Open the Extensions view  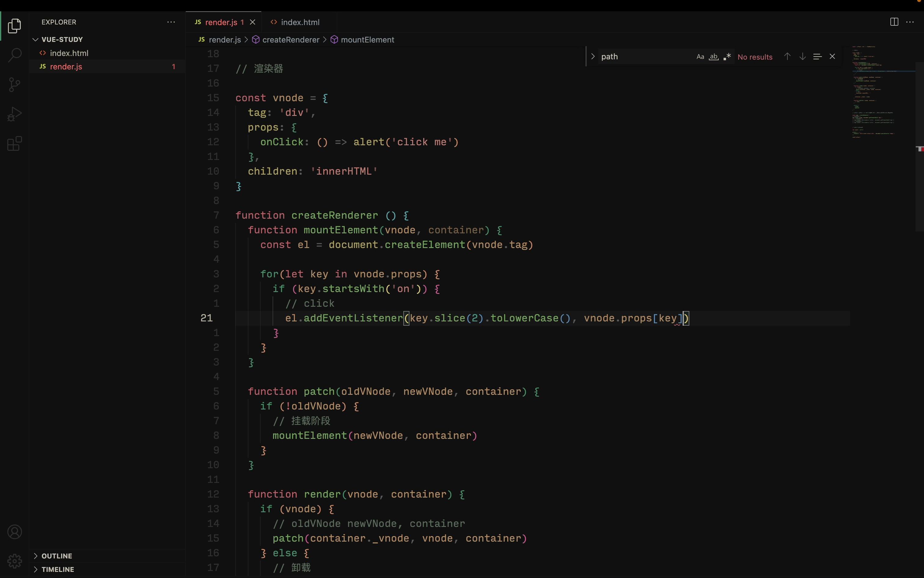(x=14, y=144)
